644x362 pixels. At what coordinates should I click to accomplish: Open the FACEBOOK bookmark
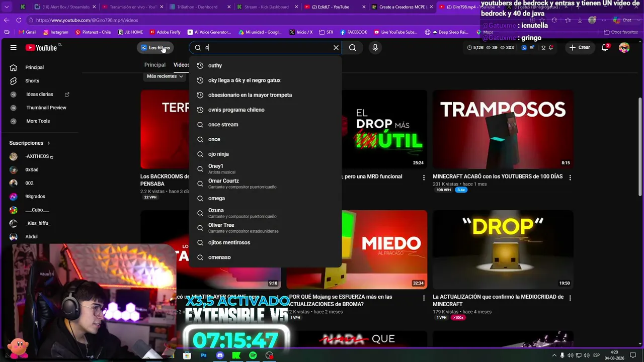tap(354, 32)
